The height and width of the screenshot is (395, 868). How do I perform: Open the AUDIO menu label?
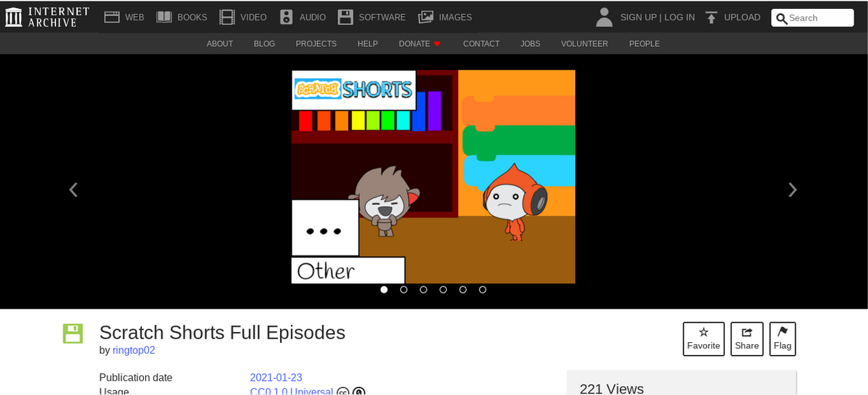coord(313,18)
